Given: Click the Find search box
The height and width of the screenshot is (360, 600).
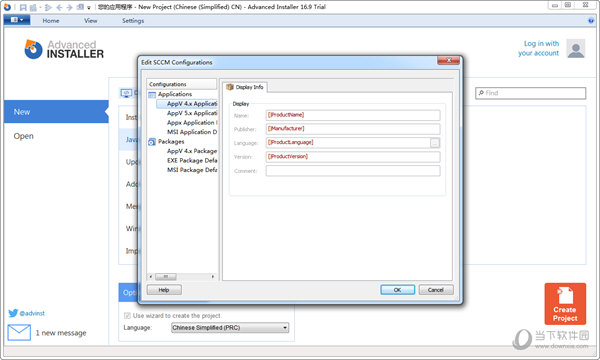Looking at the screenshot, I should coord(530,93).
